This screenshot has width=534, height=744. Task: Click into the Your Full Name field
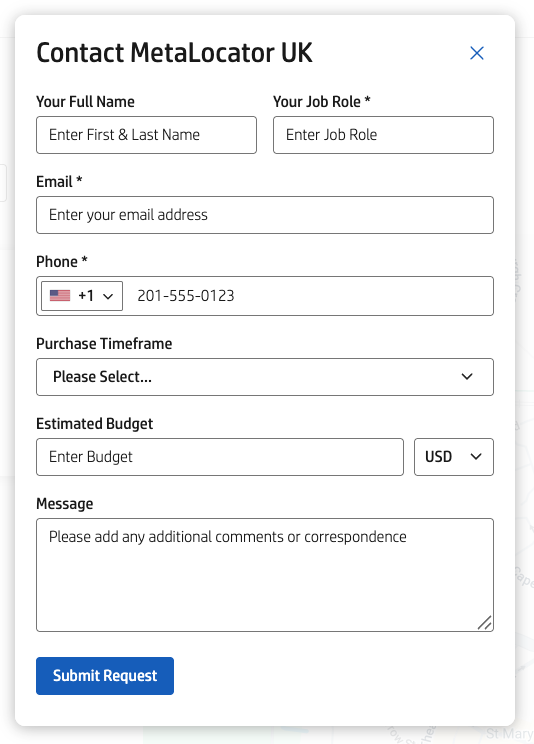[146, 135]
